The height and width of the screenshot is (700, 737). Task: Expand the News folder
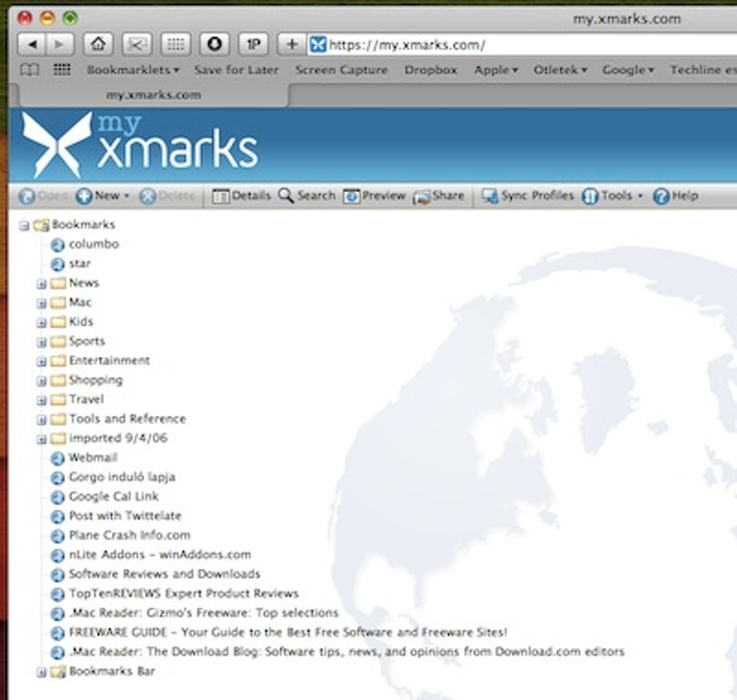[x=41, y=284]
